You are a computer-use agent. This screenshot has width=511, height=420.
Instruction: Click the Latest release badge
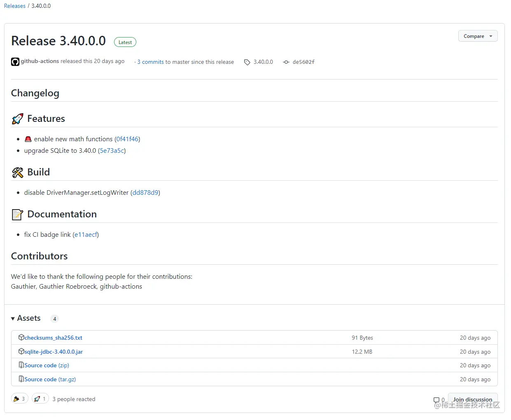[125, 42]
